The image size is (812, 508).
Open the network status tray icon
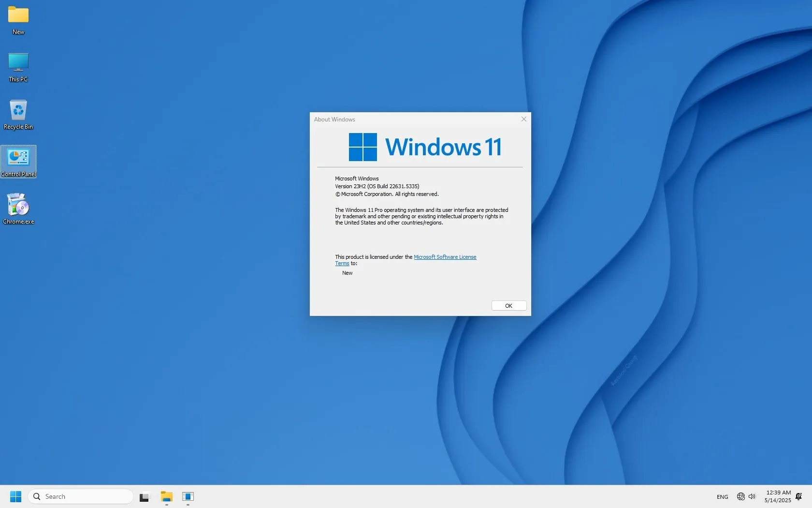pos(740,496)
